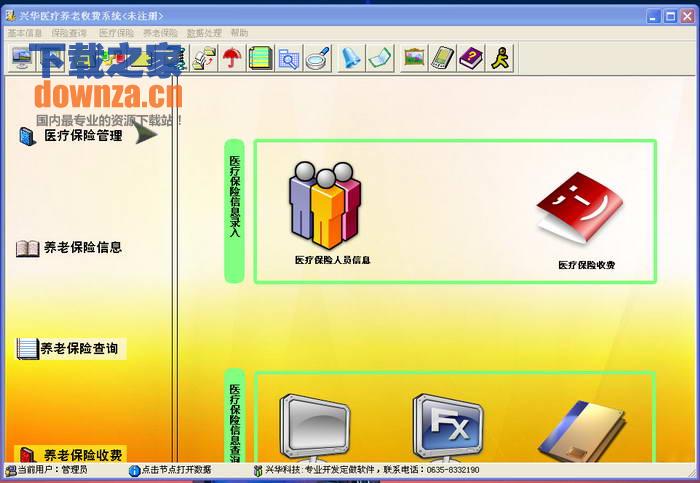This screenshot has width=700, height=483.
Task: Open the red smiley book 医疗保险收费 icon
Action: click(580, 208)
